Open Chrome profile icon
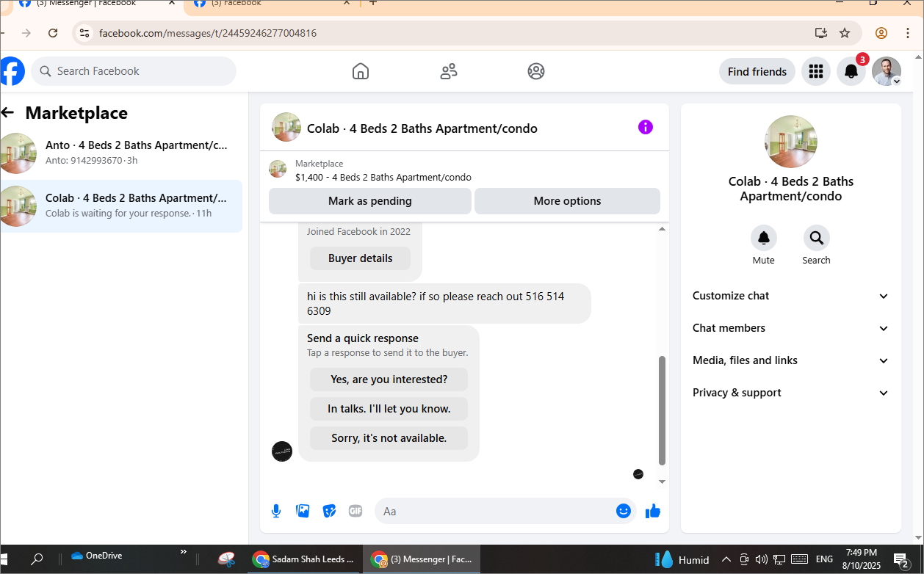The width and height of the screenshot is (924, 574). pyautogui.click(x=881, y=33)
